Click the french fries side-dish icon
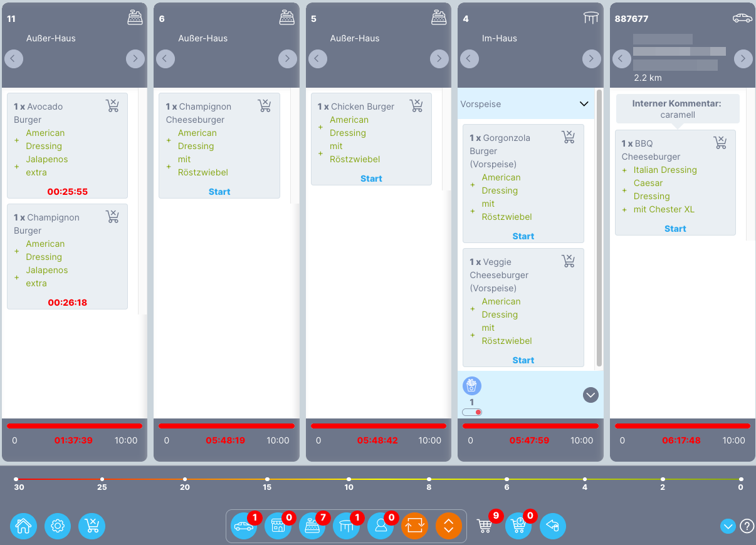 point(471,386)
